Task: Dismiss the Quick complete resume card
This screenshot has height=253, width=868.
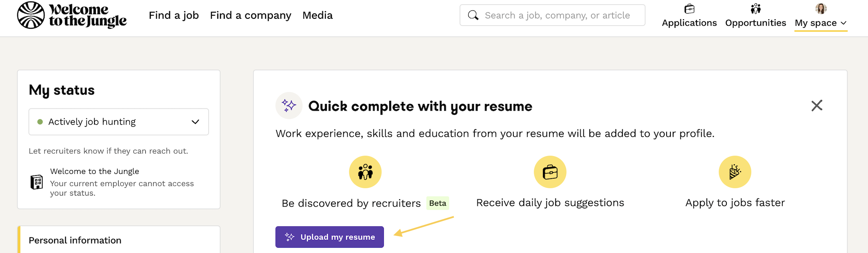Action: pos(817,105)
